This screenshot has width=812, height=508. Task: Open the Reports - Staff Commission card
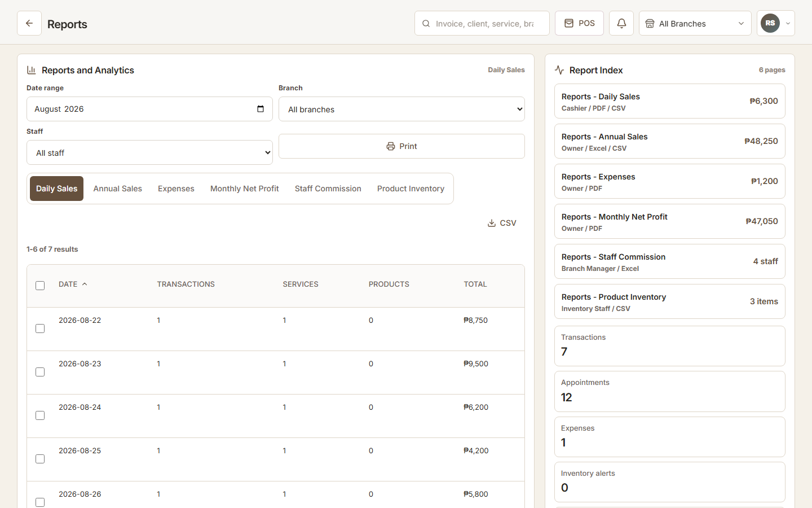point(670,261)
